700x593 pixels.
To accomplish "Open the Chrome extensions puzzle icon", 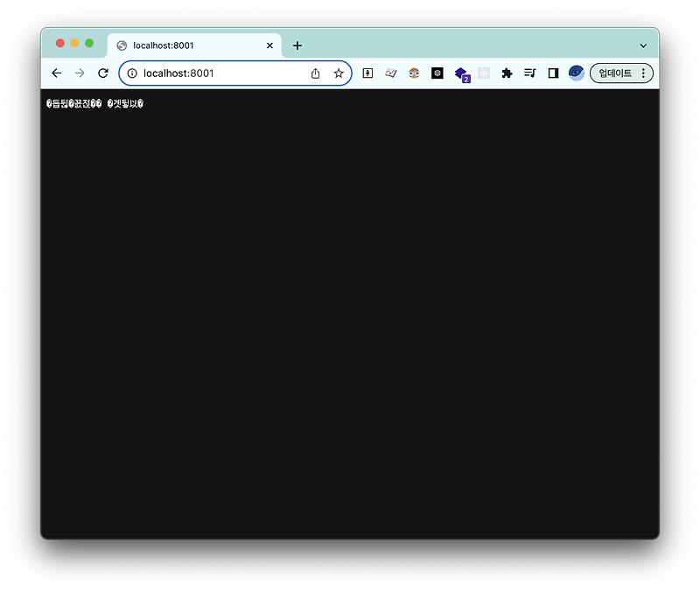I will point(507,73).
